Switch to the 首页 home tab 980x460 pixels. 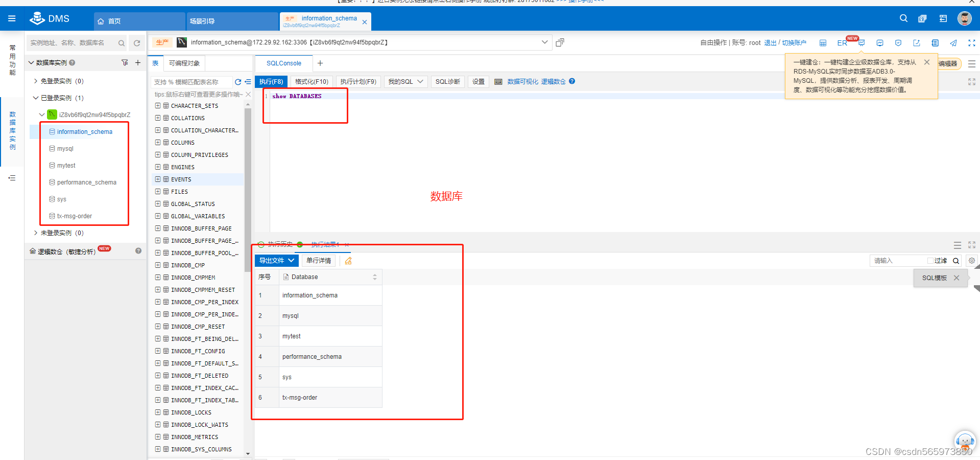[x=139, y=21]
